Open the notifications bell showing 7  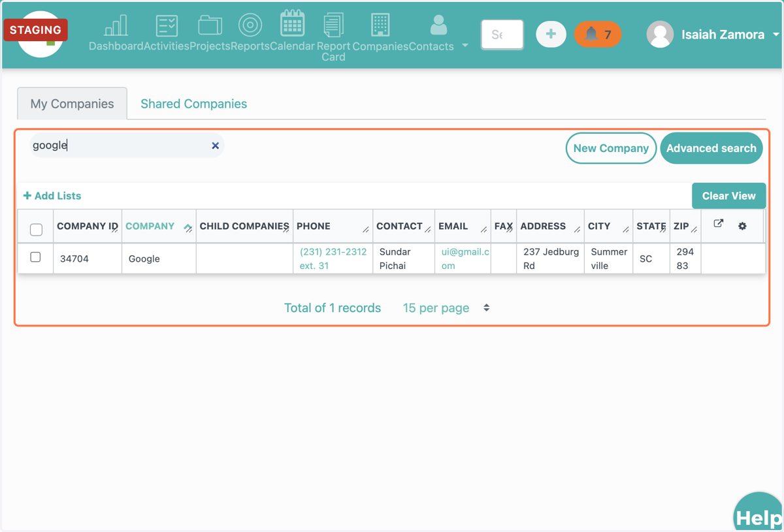(598, 35)
